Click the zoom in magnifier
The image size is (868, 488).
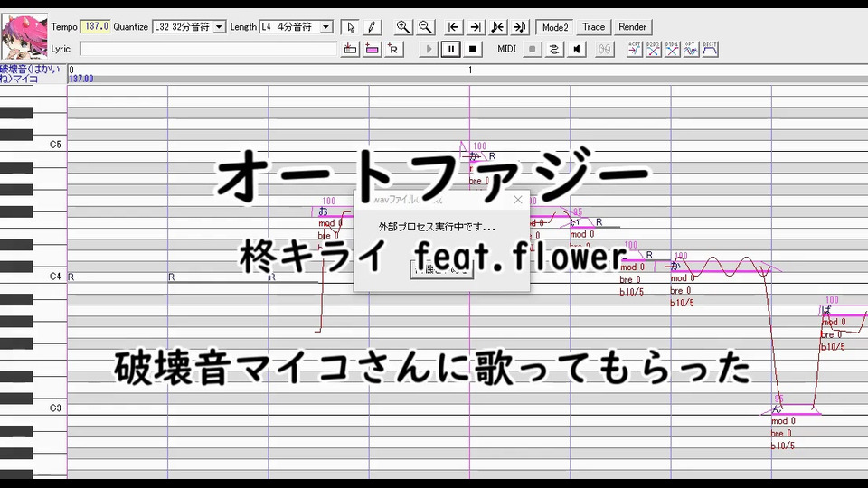tap(403, 26)
